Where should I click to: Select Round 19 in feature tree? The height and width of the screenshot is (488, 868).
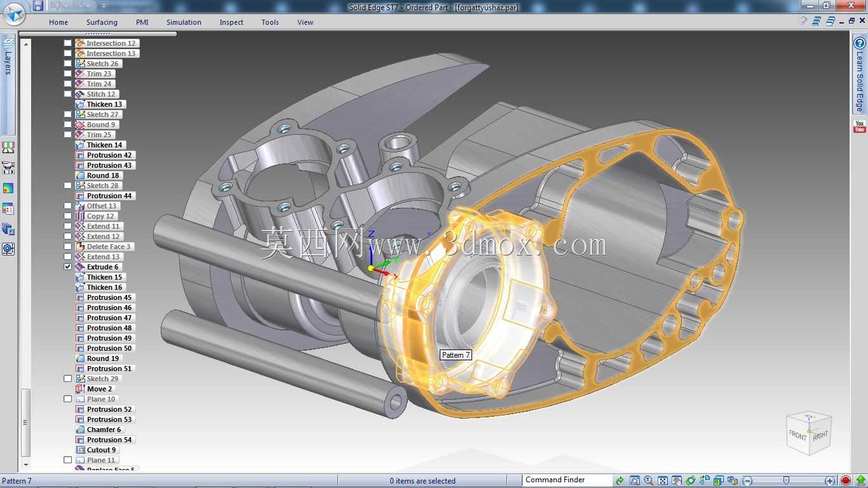pos(98,358)
